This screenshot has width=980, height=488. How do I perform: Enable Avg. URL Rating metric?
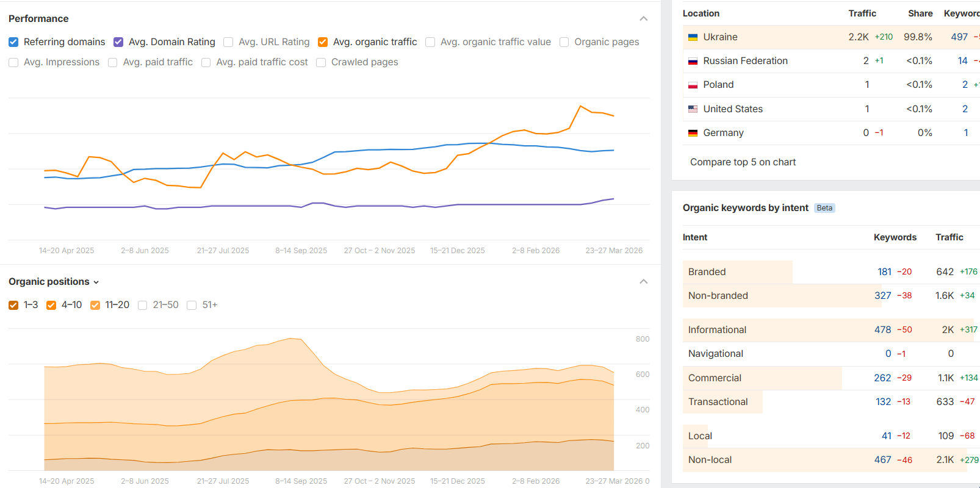[x=228, y=42]
